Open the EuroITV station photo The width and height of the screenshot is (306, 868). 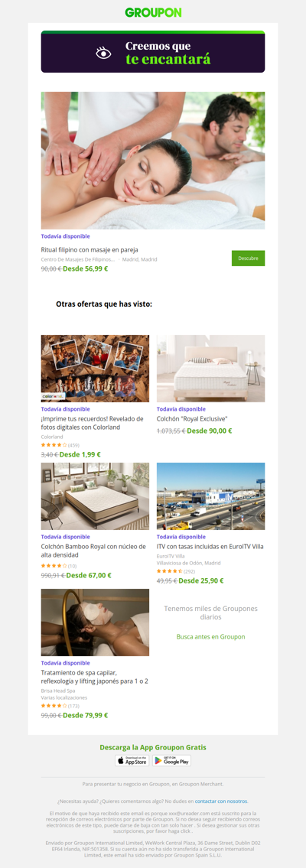(x=210, y=496)
